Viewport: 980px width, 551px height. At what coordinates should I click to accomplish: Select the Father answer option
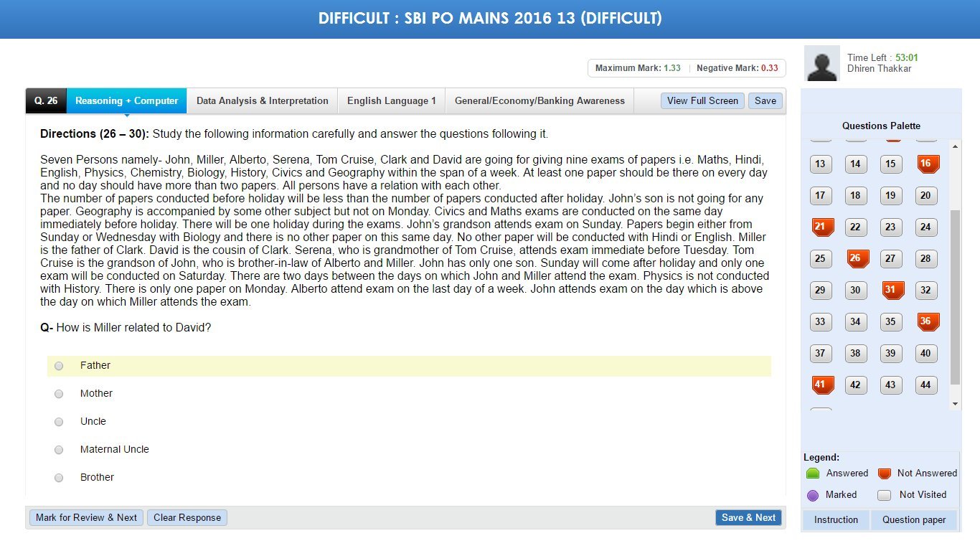(x=59, y=366)
